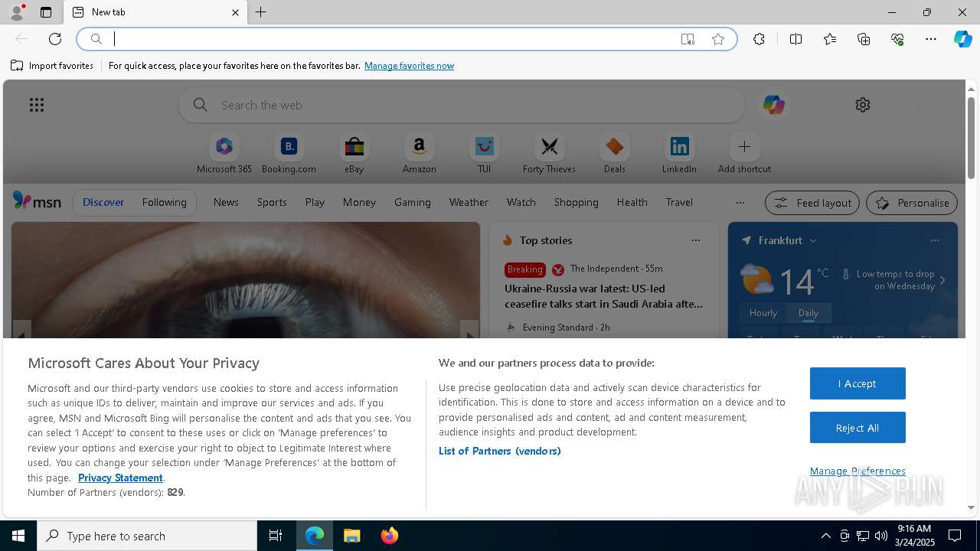Open the News category

click(x=226, y=202)
